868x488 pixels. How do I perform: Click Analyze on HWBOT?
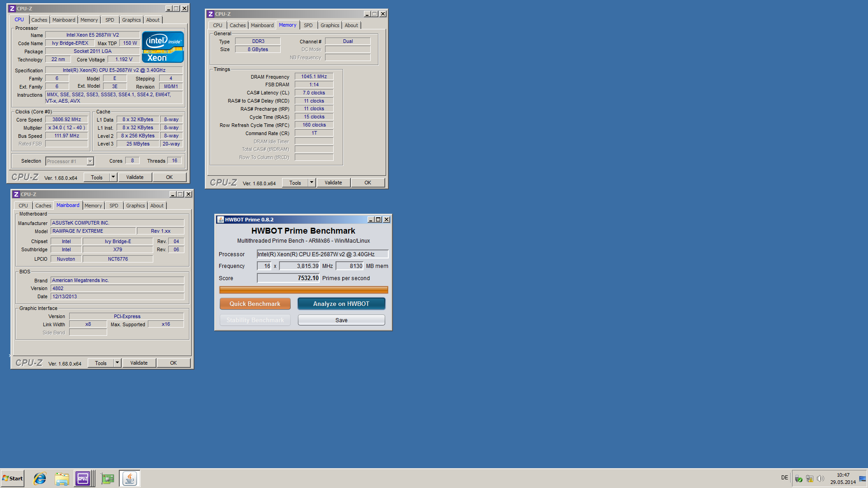coord(341,304)
